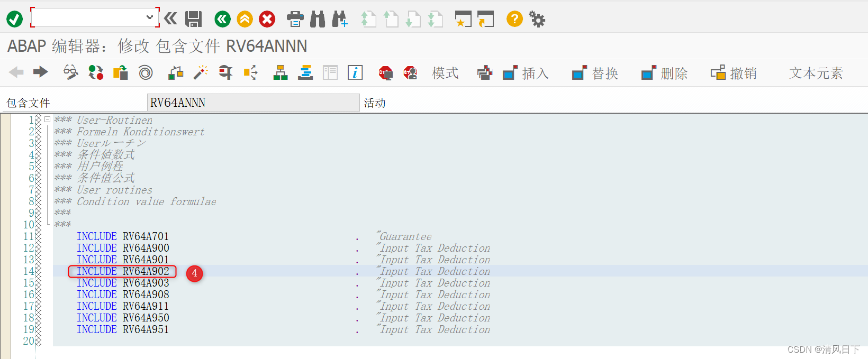Toggle display/change mode glasses-pencil icon
Image resolution: width=868 pixels, height=359 pixels.
click(x=70, y=72)
